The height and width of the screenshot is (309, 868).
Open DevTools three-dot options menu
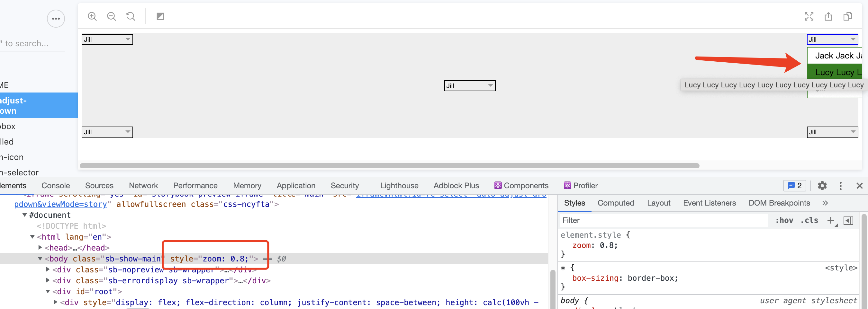[x=840, y=185]
